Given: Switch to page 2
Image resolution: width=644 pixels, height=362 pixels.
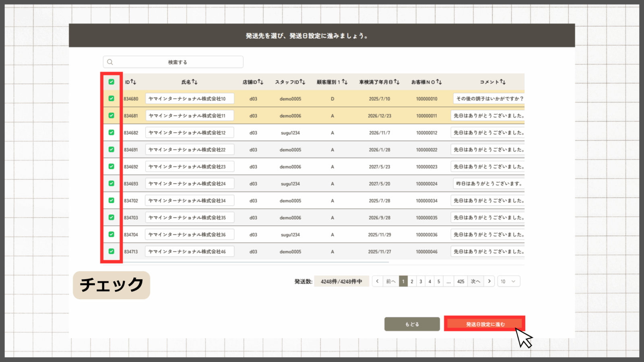Looking at the screenshot, I should coord(412,281).
